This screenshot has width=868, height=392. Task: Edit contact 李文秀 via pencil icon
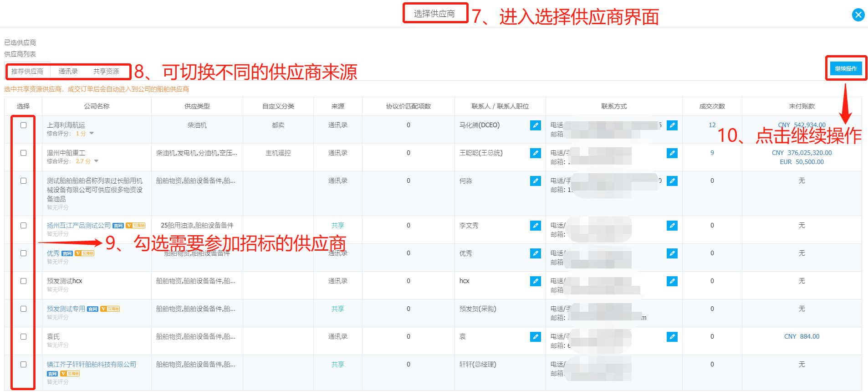(536, 226)
